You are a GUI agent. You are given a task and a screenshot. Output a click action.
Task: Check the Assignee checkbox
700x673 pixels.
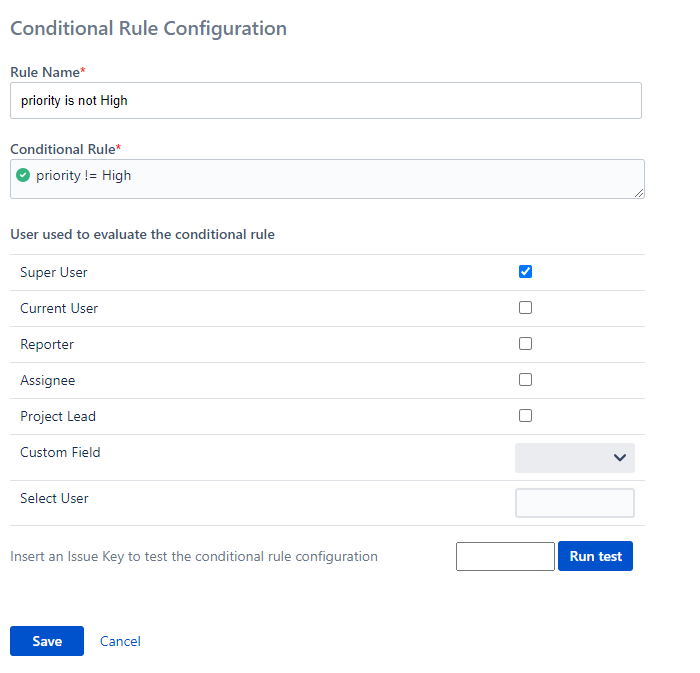tap(525, 380)
